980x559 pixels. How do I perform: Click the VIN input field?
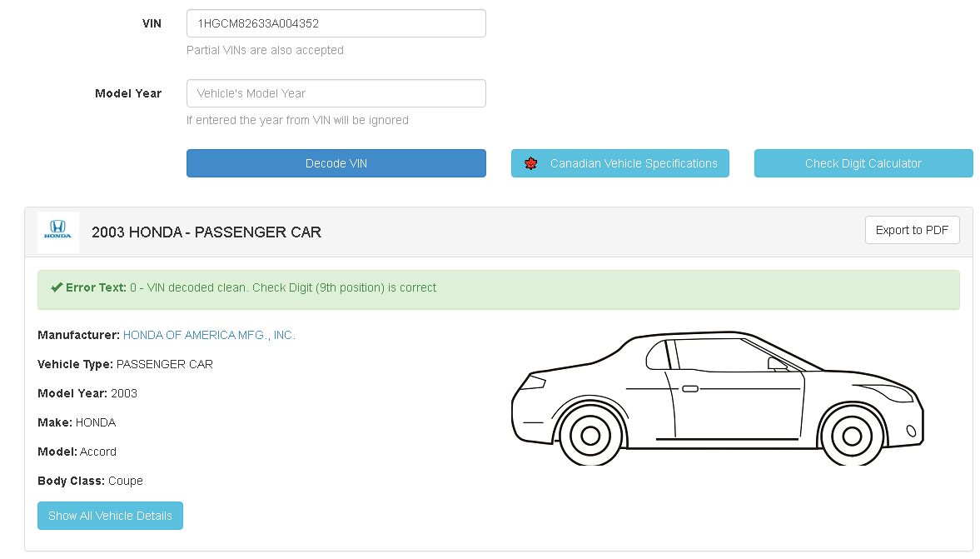click(336, 22)
